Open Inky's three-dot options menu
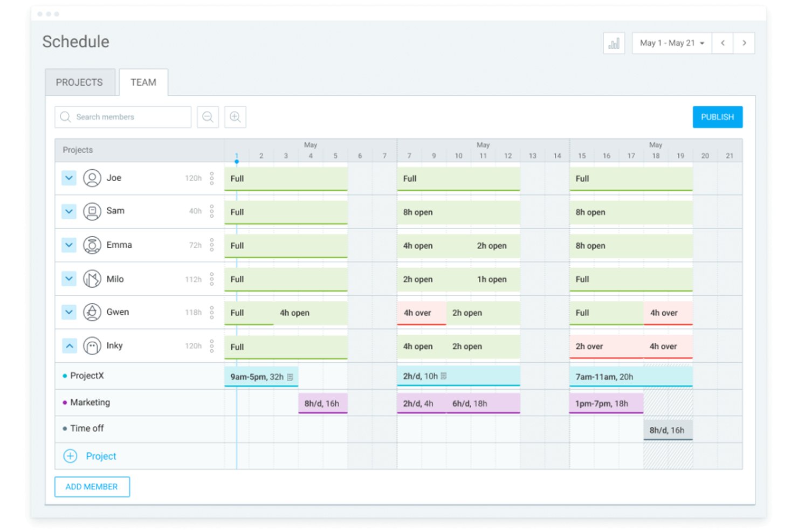 coord(212,346)
